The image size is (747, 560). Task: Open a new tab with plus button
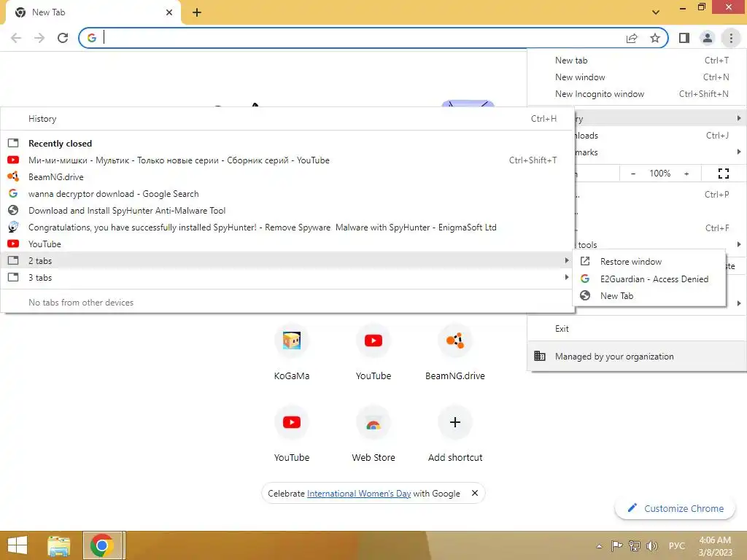197,12
